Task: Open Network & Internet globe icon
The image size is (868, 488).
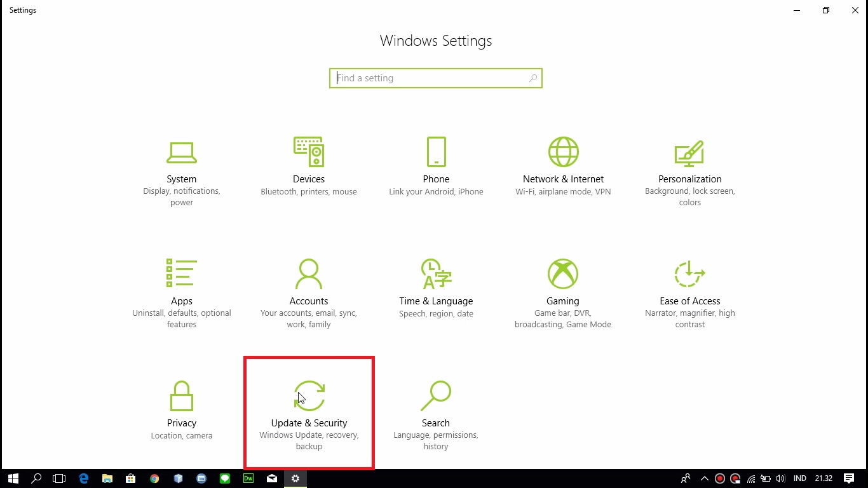Action: [x=563, y=152]
